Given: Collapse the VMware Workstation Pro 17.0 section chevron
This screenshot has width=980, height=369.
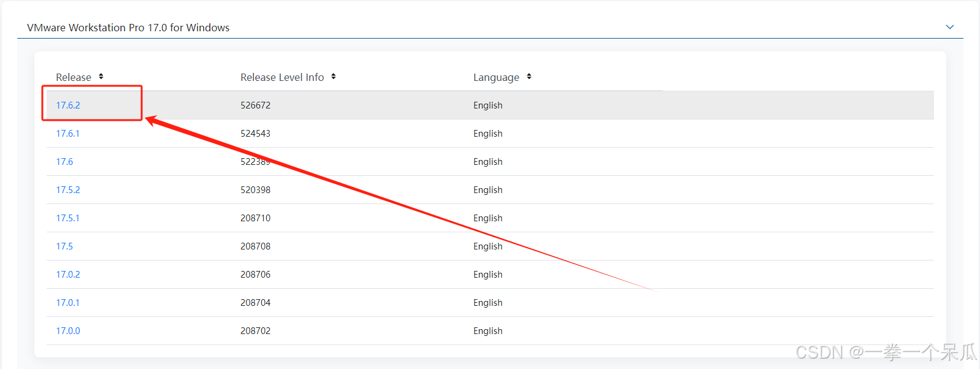Looking at the screenshot, I should pos(949,27).
